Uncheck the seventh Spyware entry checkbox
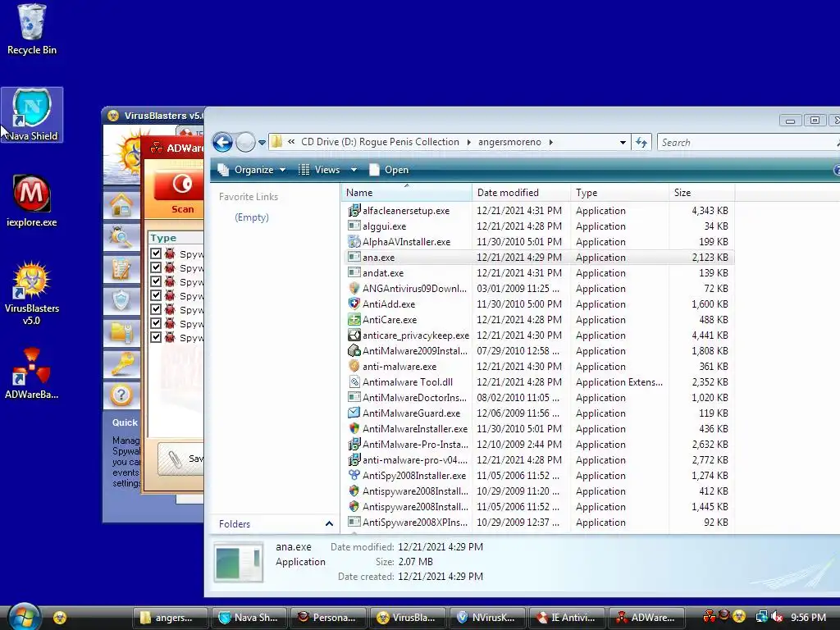The height and width of the screenshot is (630, 840). tap(156, 337)
